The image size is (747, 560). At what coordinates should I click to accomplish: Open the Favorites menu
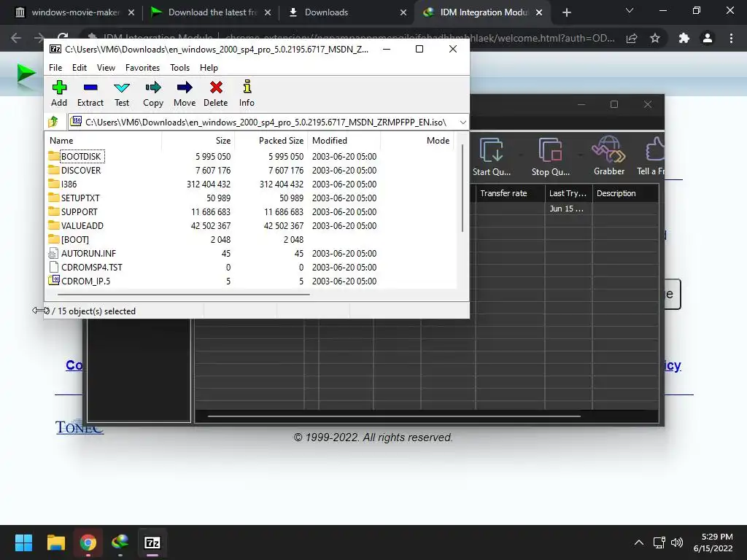tap(142, 68)
